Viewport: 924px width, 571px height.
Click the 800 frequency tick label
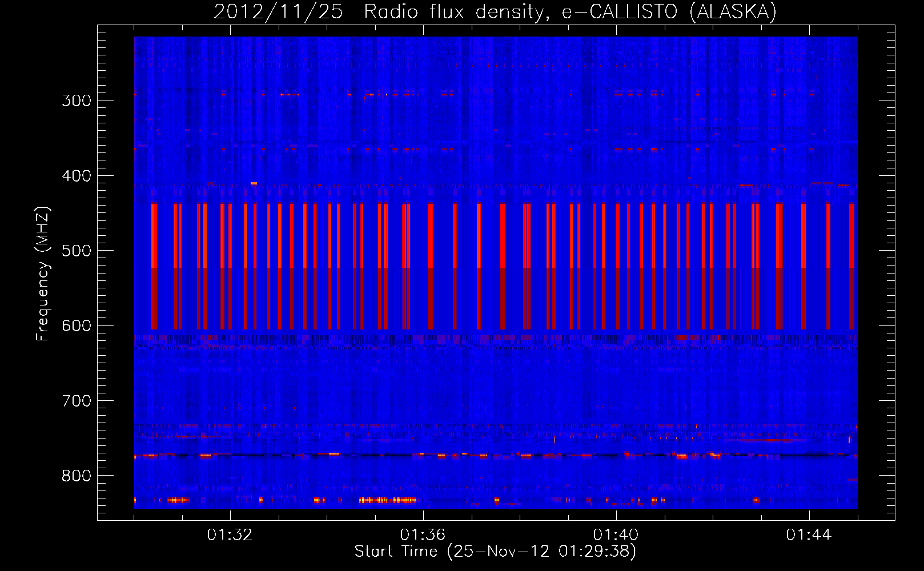pos(77,476)
